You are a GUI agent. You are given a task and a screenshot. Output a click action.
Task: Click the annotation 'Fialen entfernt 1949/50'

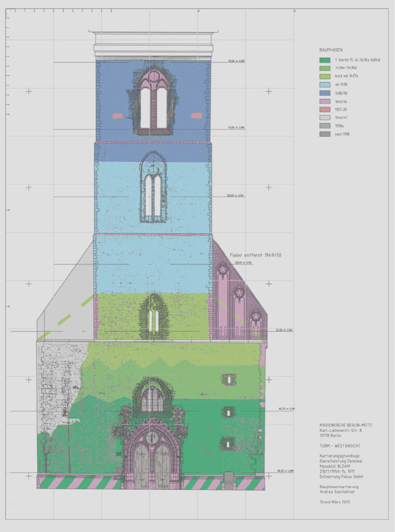coord(256,255)
